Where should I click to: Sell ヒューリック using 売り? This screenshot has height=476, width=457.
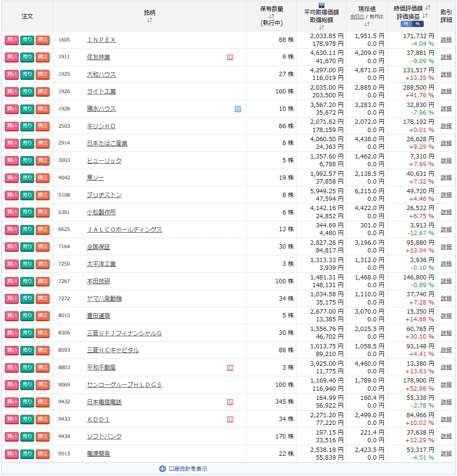27,160
